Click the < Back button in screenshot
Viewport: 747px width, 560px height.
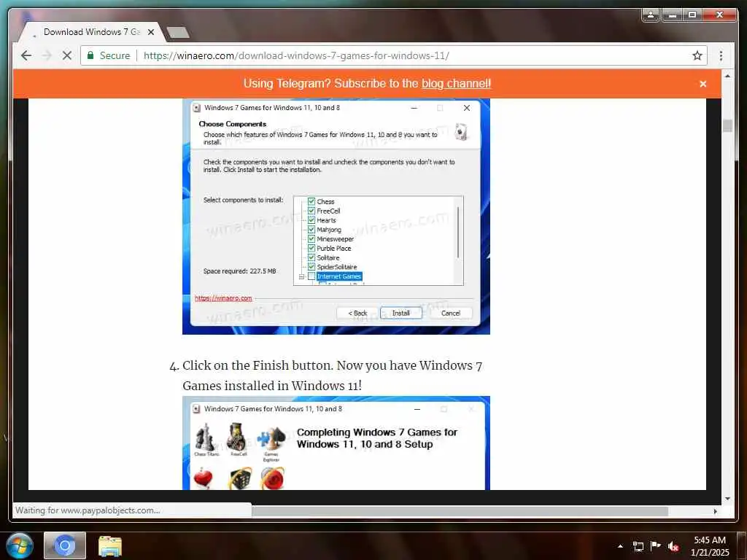[357, 313]
